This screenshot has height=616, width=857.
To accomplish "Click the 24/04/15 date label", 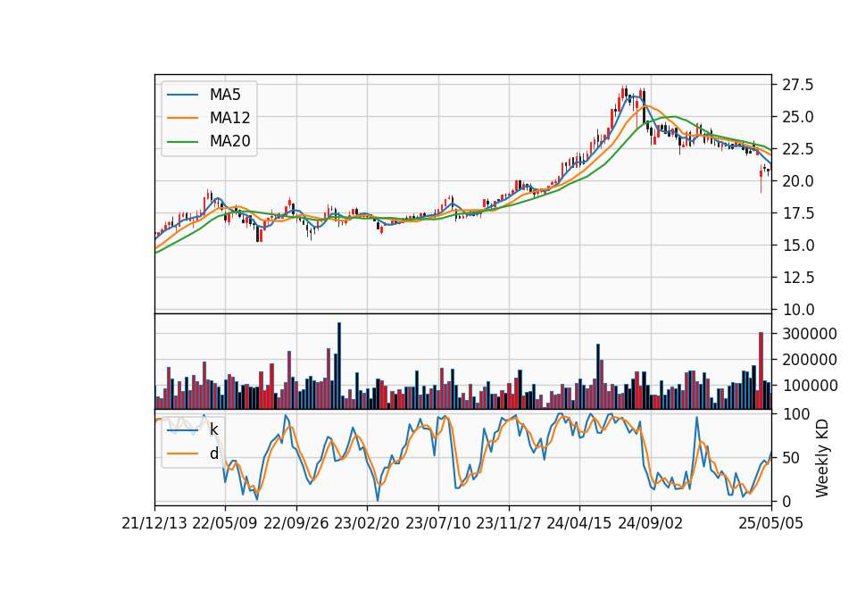I will click(579, 523).
